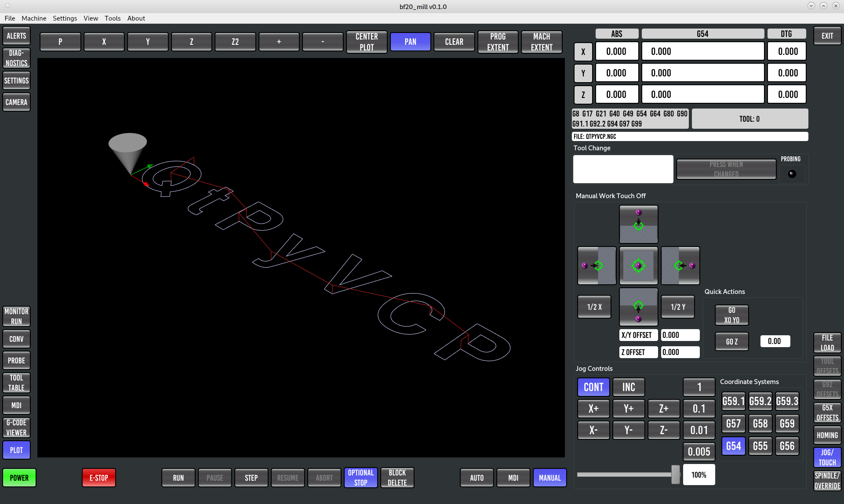Switch to MDI mode button at bottom
The image size is (844, 504).
(513, 478)
